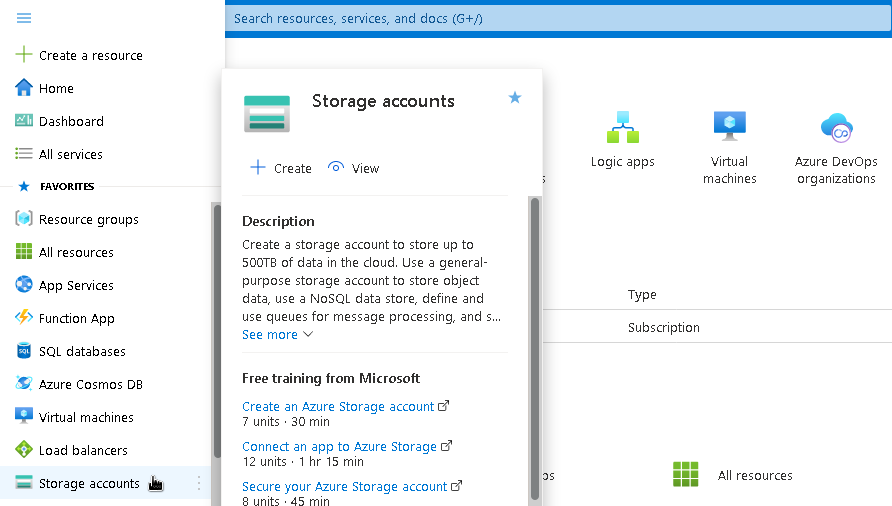Click the All resources label at bottom right
The image size is (892, 506).
pos(755,475)
